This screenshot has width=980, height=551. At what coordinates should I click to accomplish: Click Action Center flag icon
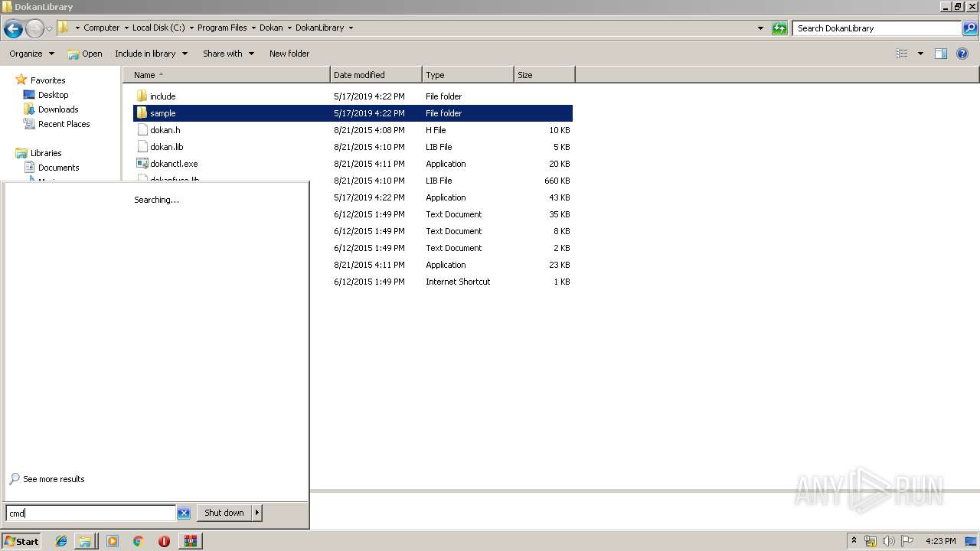pyautogui.click(x=907, y=541)
